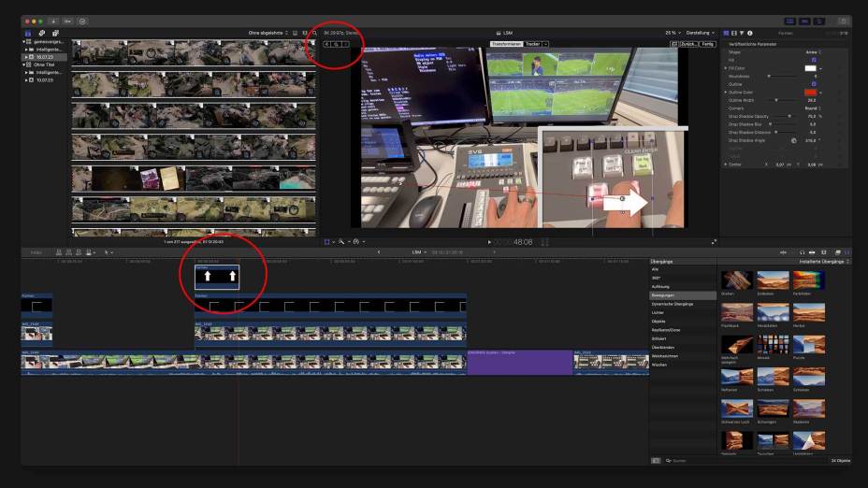This screenshot has height=488, width=868.
Task: Click the background tasks toolbar icon
Action: pos(82,21)
